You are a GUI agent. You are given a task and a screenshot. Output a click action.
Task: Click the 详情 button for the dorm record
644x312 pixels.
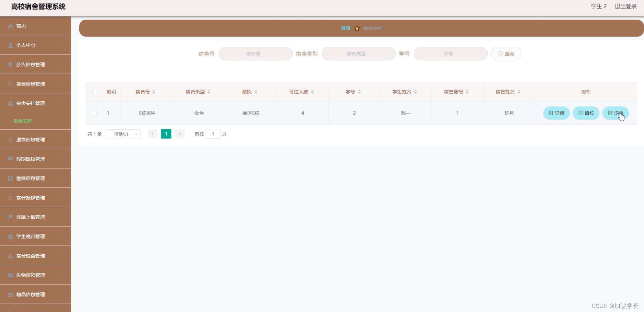tap(556, 113)
